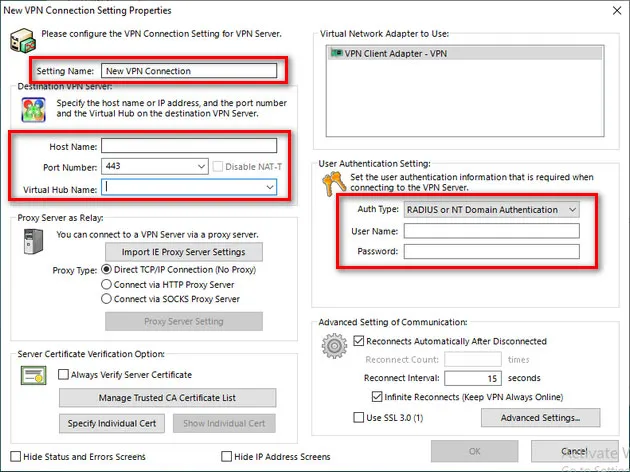Close the VPN properties dialog window
The width and height of the screenshot is (630, 472).
click(613, 10)
